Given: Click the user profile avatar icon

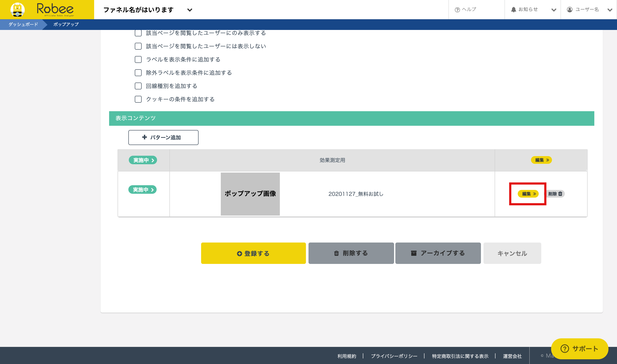Looking at the screenshot, I should (x=570, y=10).
